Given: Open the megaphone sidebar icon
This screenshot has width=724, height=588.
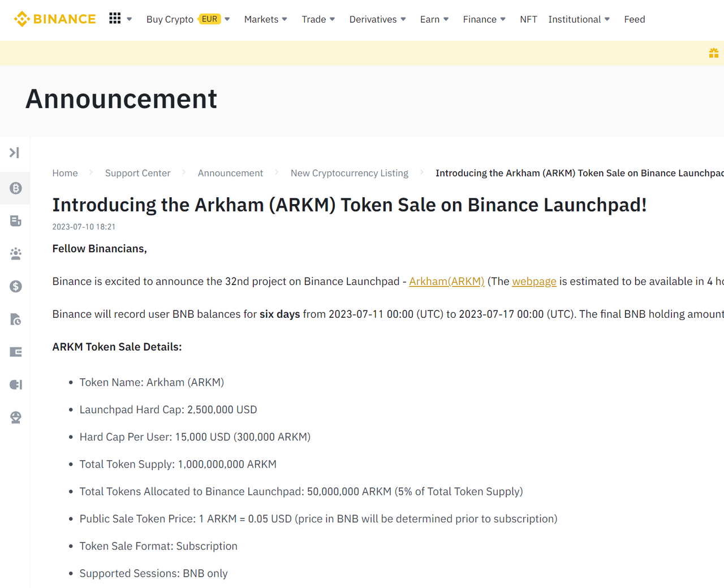Looking at the screenshot, I should [16, 385].
